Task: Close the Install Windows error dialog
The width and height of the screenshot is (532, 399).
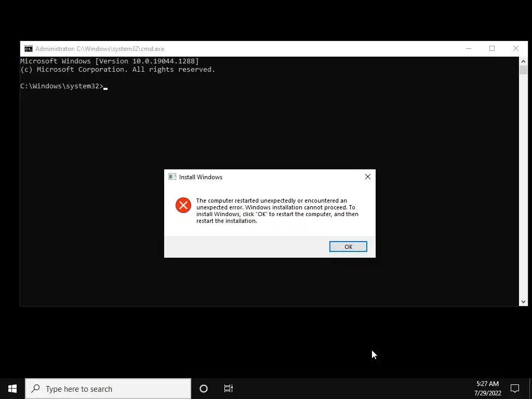Action: pyautogui.click(x=367, y=177)
